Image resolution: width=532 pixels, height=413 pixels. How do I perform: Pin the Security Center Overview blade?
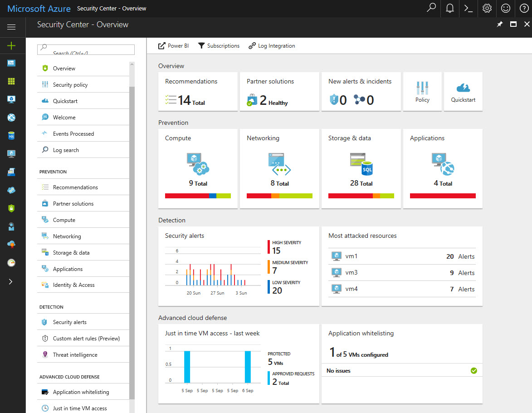click(x=499, y=25)
